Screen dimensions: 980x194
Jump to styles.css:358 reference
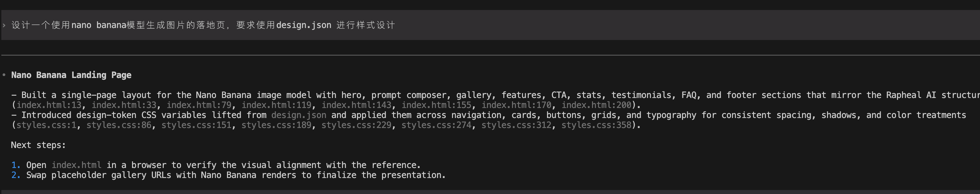click(596, 125)
